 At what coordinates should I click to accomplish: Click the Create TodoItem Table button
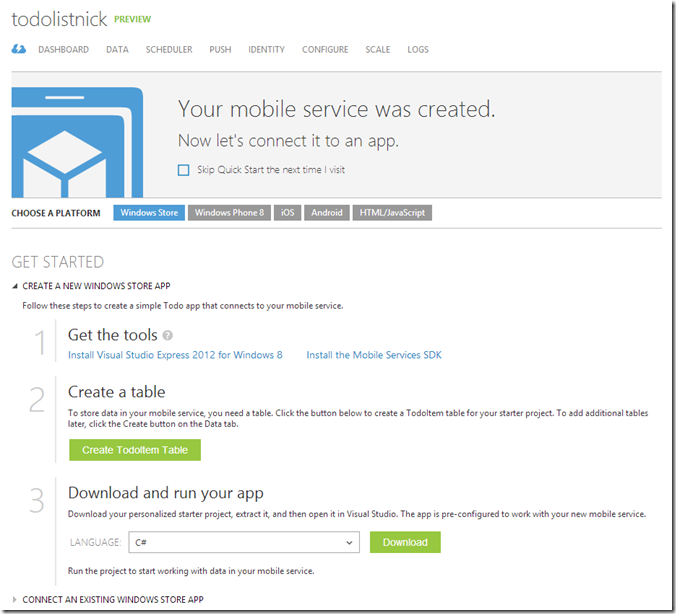tap(135, 450)
